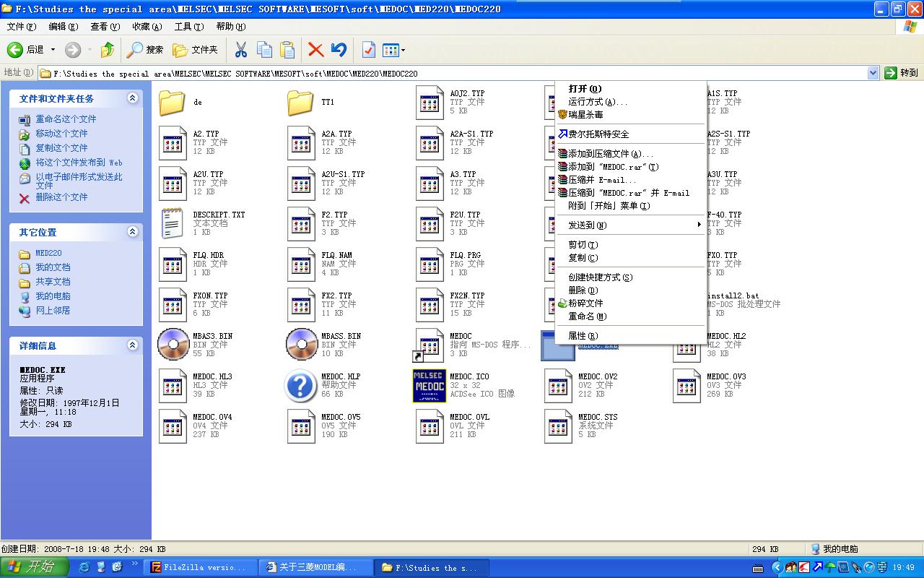Click the Up folder toolbar icon

(x=108, y=50)
